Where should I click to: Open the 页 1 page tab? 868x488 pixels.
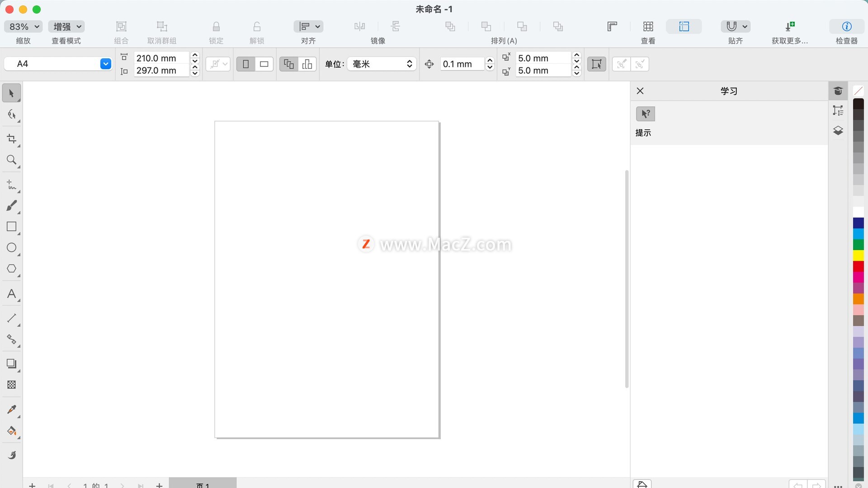pyautogui.click(x=203, y=484)
